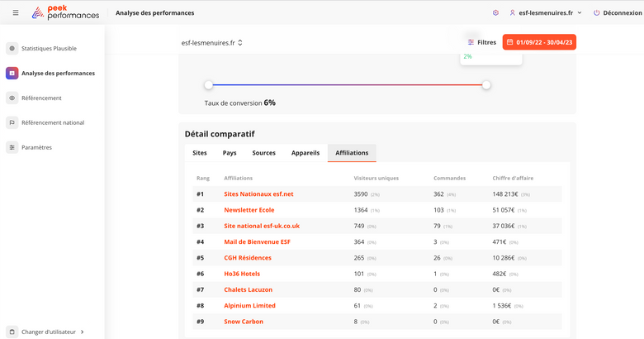Click the Changer d'utilisateur clipboard icon
The height and width of the screenshot is (339, 644).
coord(12,332)
